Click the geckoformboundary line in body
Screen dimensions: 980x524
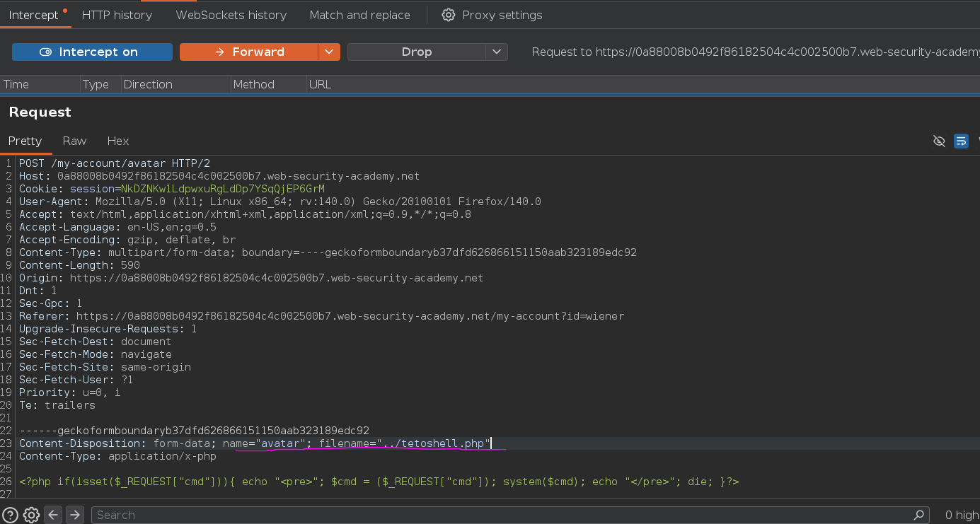tap(194, 431)
